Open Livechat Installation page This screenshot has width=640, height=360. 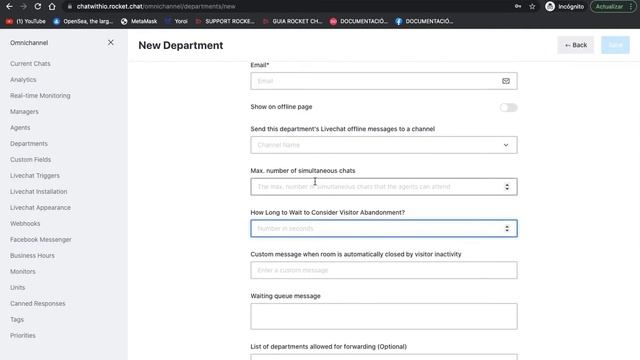[x=38, y=191]
